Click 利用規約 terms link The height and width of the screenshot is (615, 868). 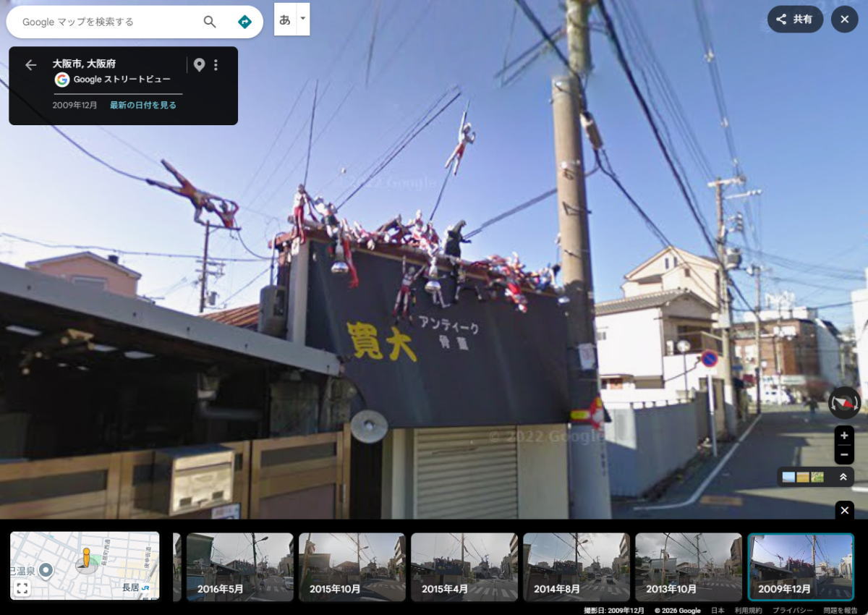747,610
